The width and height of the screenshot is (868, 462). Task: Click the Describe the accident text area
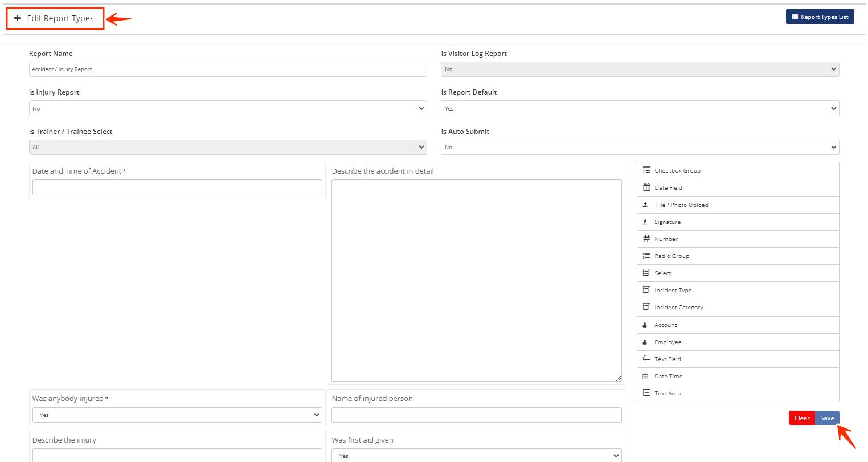click(x=476, y=280)
